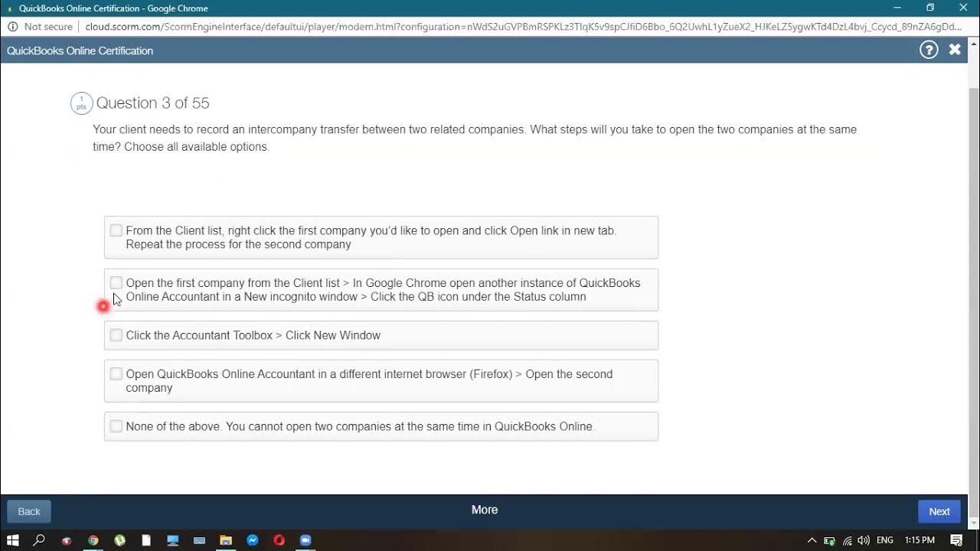Open Windows search magnifier icon

(x=39, y=540)
